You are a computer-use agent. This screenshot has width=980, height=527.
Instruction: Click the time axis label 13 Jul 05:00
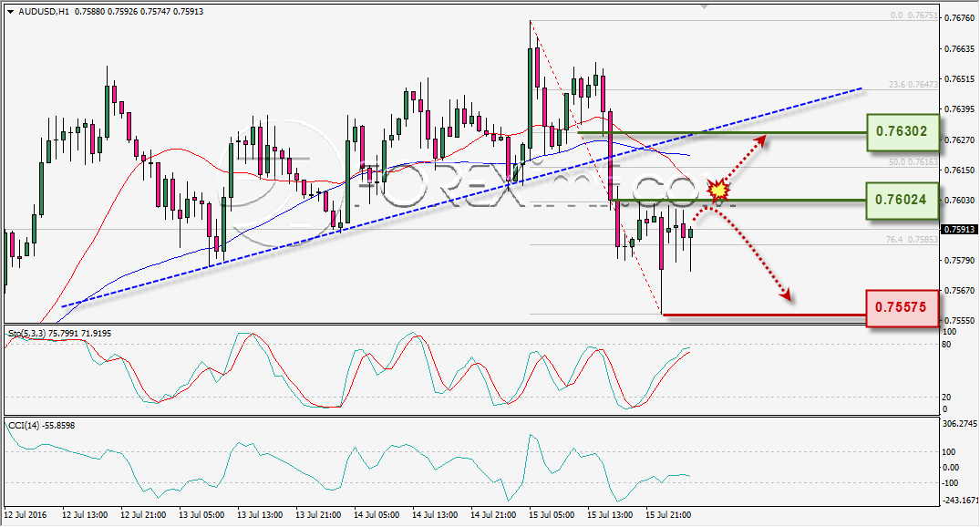coord(201,515)
